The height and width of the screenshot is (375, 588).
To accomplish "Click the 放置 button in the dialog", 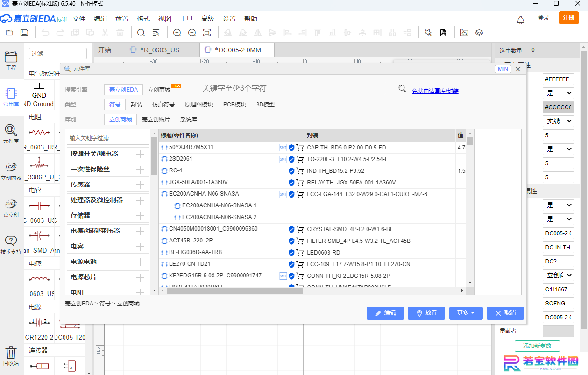I will (x=426, y=313).
